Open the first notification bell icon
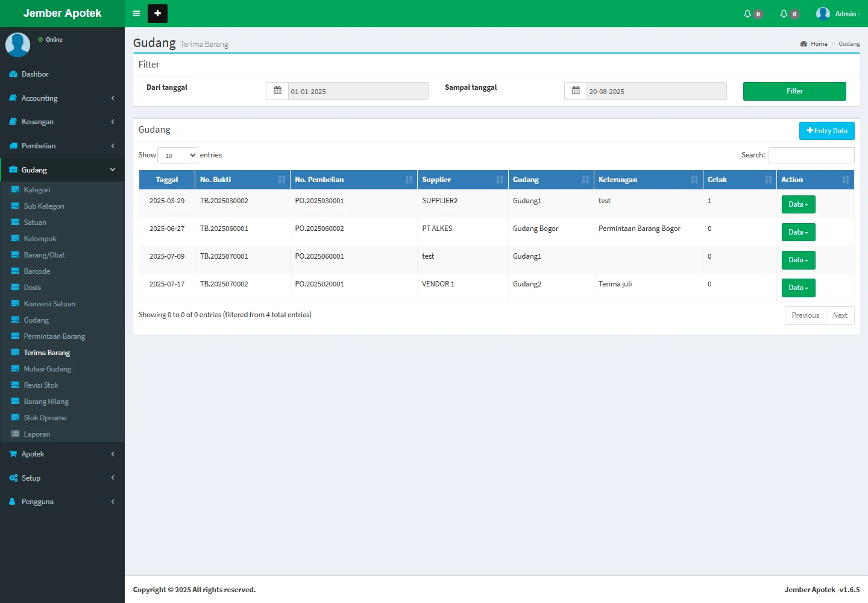868x603 pixels. [x=747, y=13]
